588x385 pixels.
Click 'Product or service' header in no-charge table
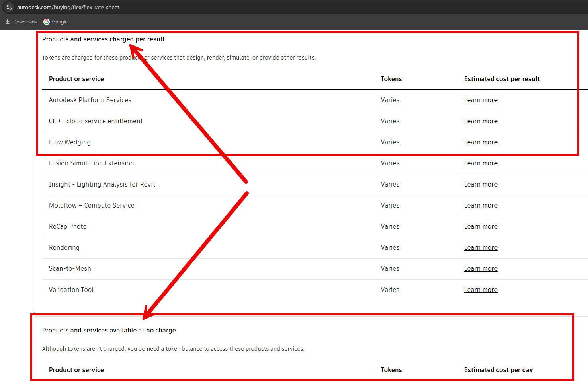[x=76, y=370]
